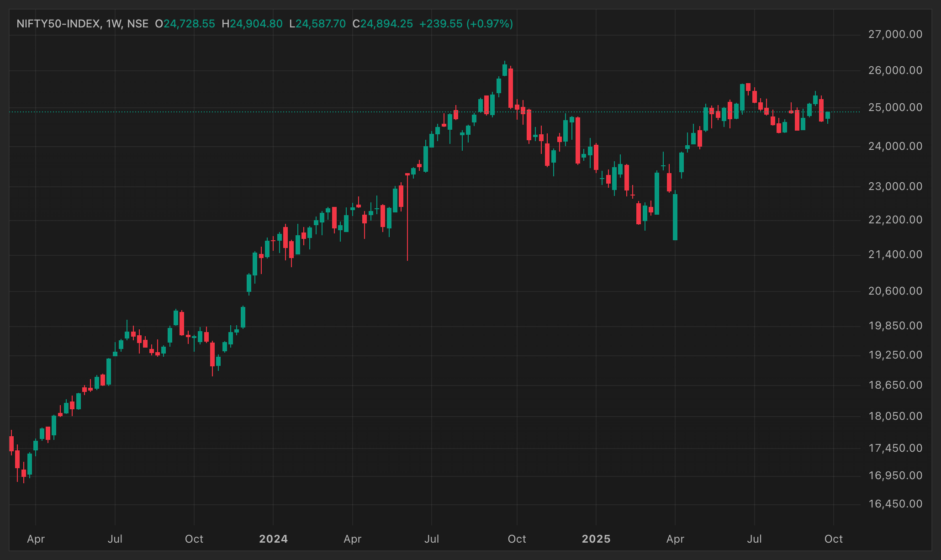Click the 25,000.00 price axis label

pos(895,107)
